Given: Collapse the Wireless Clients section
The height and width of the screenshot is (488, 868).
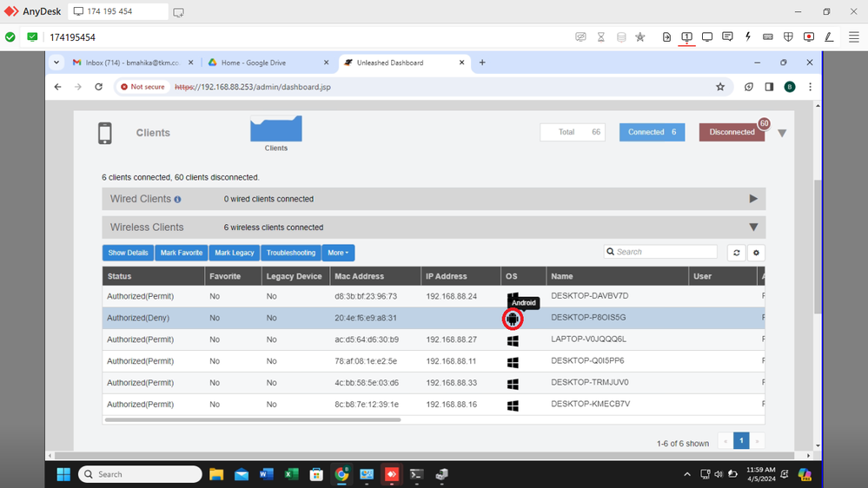Looking at the screenshot, I should tap(753, 228).
